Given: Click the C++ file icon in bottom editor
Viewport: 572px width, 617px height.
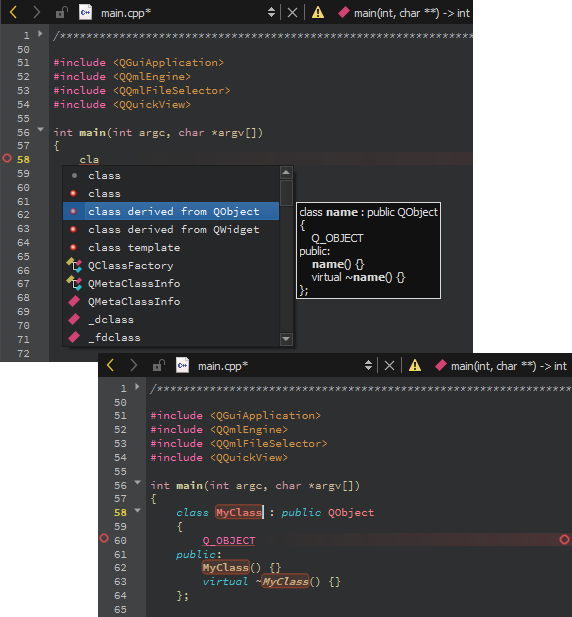Looking at the screenshot, I should click(x=182, y=365).
